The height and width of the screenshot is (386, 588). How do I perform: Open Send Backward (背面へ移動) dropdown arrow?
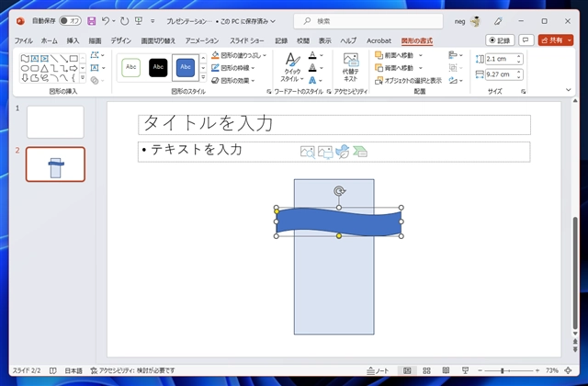coord(421,68)
